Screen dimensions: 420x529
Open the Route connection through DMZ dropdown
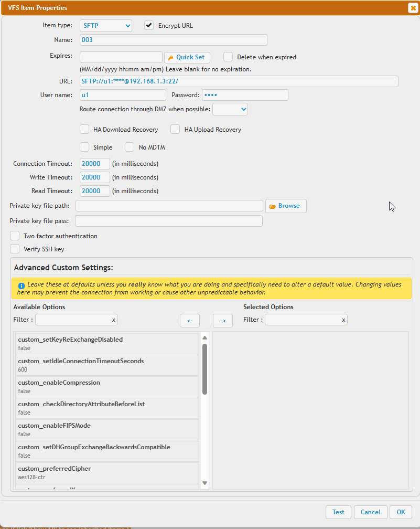click(x=230, y=109)
